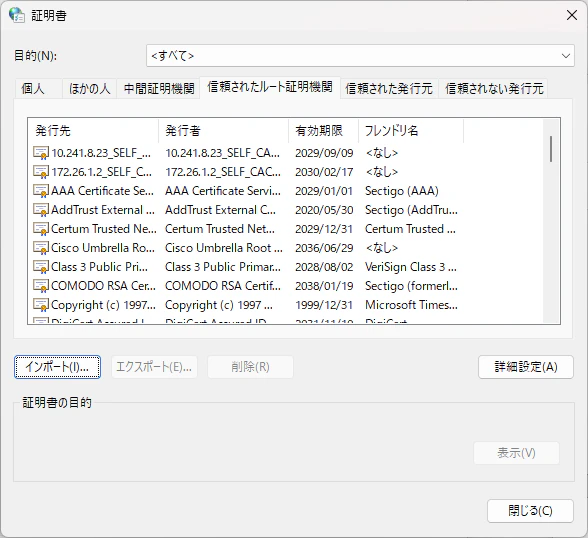The image size is (588, 538).
Task: Select Cisco Umbrella Root ... issuer cell
Action: point(224,248)
